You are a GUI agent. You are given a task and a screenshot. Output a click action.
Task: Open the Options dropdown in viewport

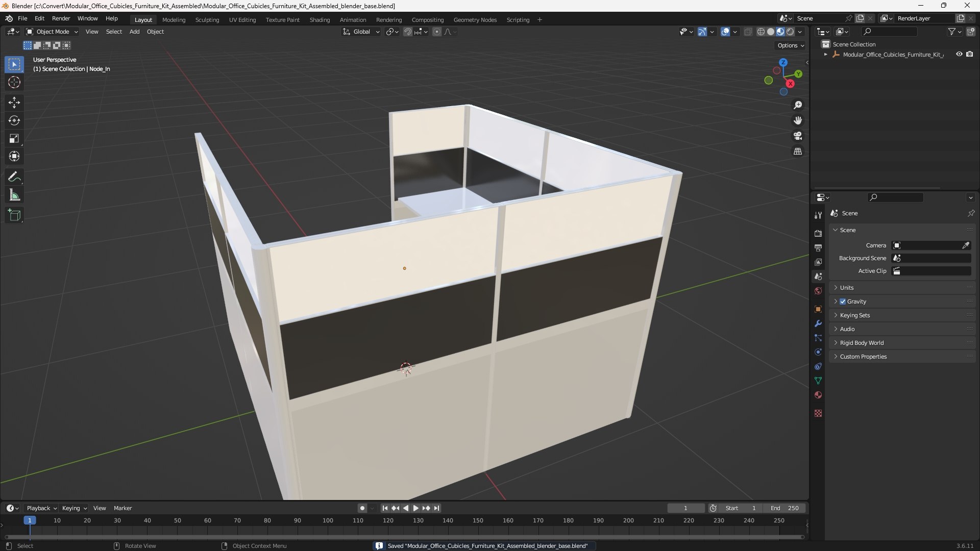click(791, 45)
